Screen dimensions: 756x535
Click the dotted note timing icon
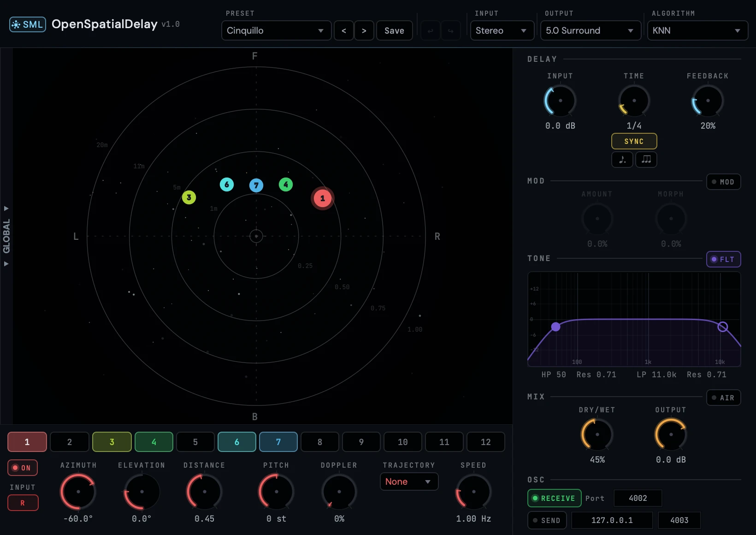622,160
